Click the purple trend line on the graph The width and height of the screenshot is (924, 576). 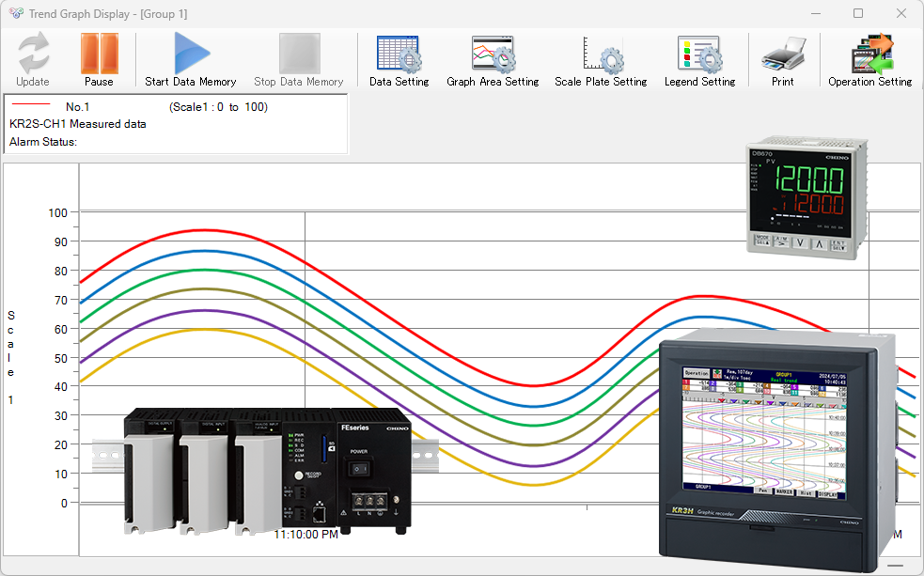click(204, 310)
